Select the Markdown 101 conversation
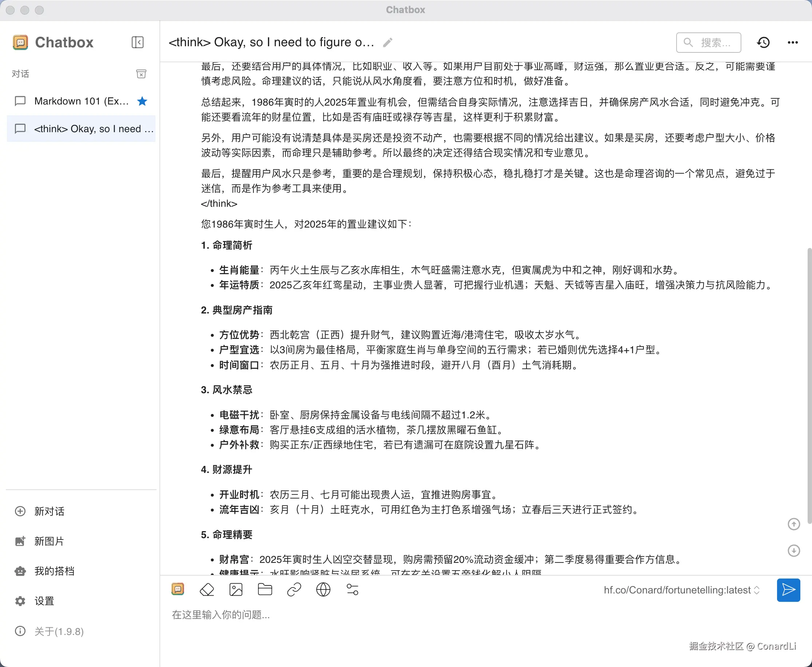812x667 pixels. (81, 101)
